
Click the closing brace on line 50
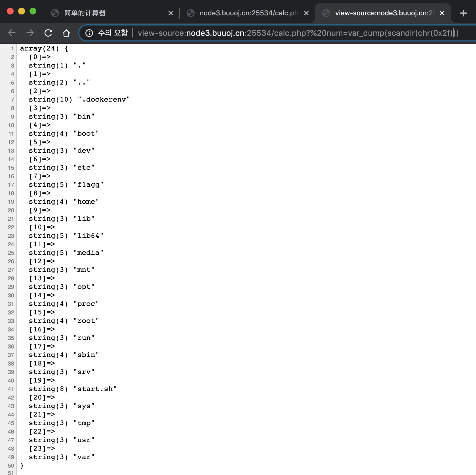pyautogui.click(x=22, y=466)
